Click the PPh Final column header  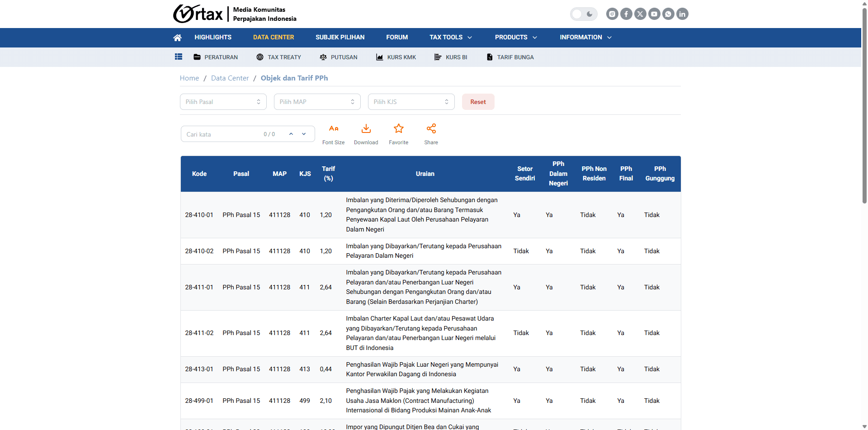tap(626, 174)
